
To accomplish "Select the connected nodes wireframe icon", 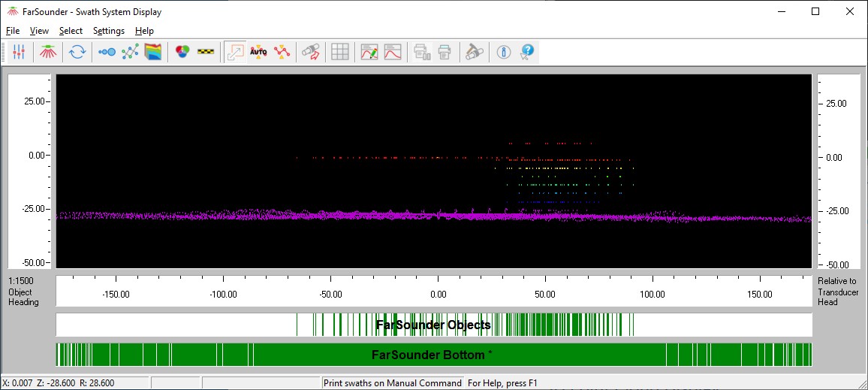I will [130, 52].
